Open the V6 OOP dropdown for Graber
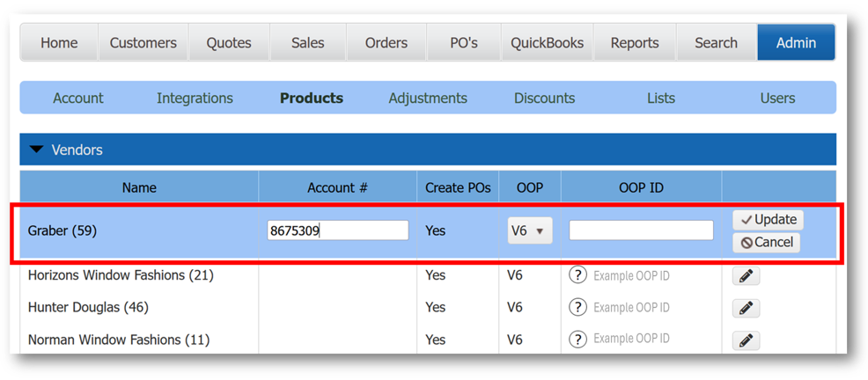 [529, 230]
